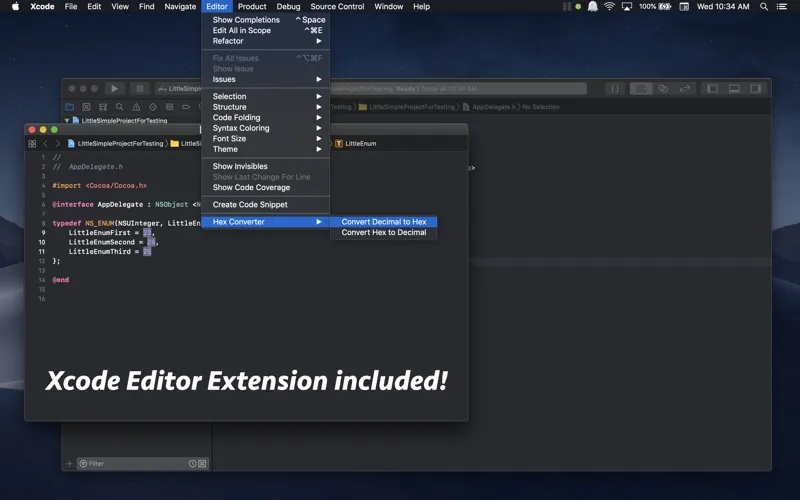Choose Convert Decimal to Hex
This screenshot has width=800, height=500.
[x=384, y=222]
